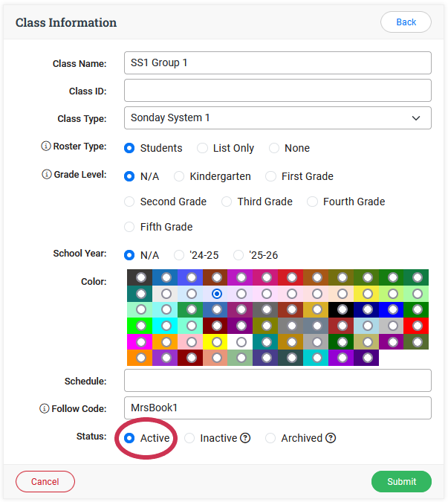The height and width of the screenshot is (502, 448).
Task: Select the lime green swatch in the fourth row
Action: pos(140,326)
